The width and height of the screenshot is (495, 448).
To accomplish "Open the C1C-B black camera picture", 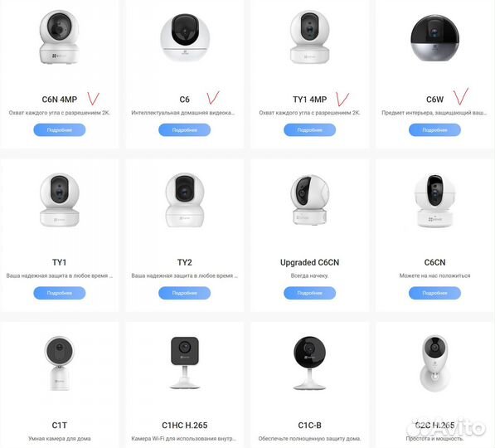I will 310,363.
